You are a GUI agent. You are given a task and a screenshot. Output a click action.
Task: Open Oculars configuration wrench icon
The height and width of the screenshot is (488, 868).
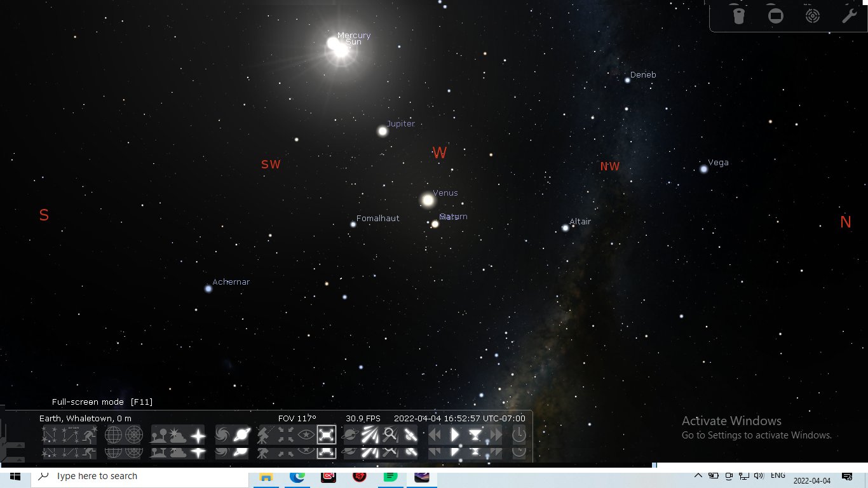(x=849, y=16)
